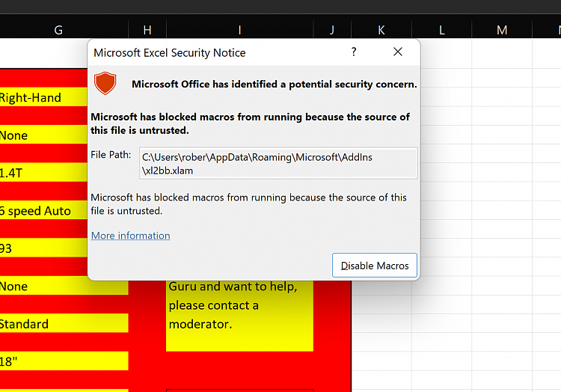Select column H header
The width and height of the screenshot is (561, 392).
click(x=147, y=30)
